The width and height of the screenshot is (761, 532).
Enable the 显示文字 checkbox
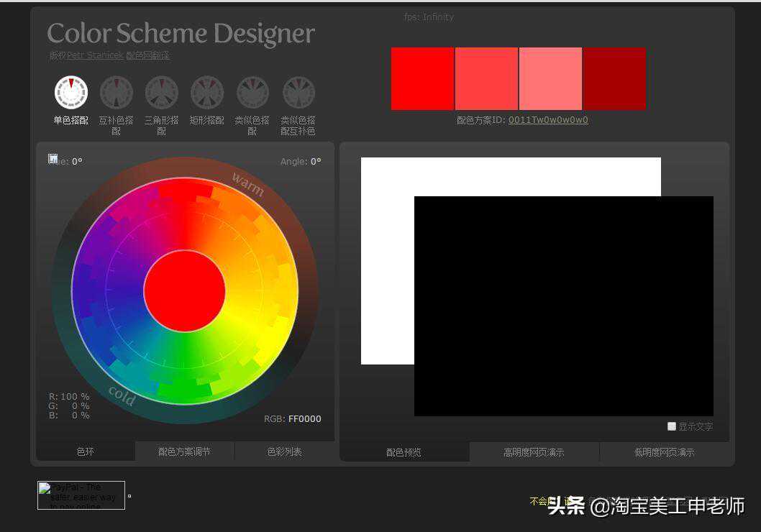(x=672, y=426)
